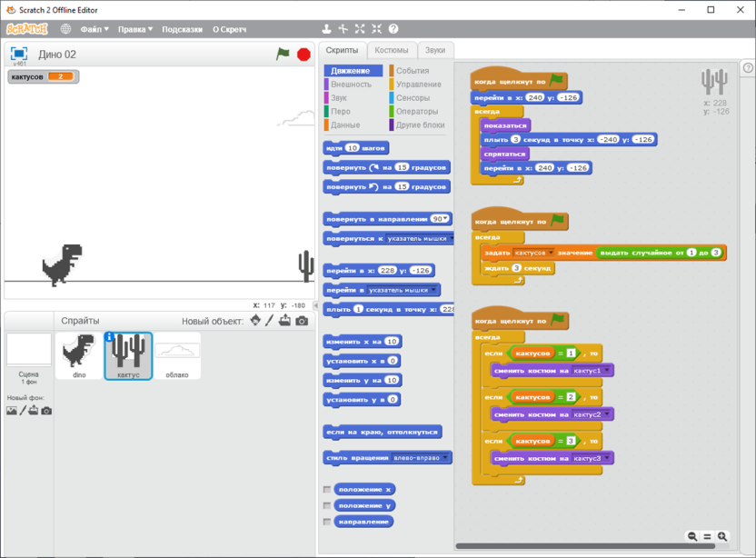Choose a new backdrop from the library
The width and height of the screenshot is (756, 558).
(x=12, y=411)
